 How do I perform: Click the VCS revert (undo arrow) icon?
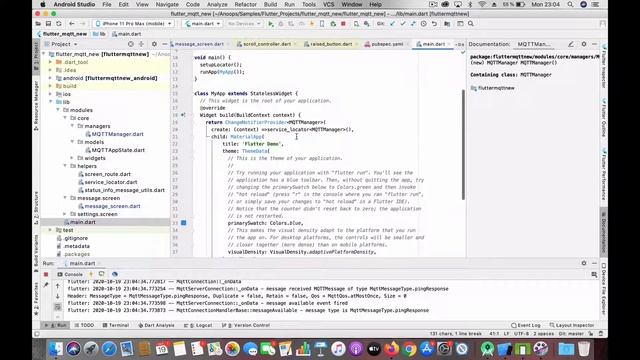pyautogui.click(x=434, y=24)
